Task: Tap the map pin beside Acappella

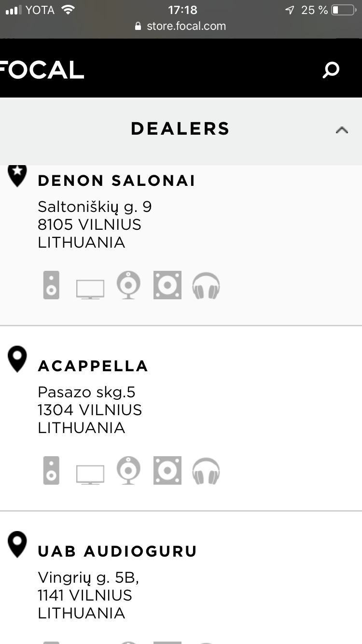Action: [x=18, y=360]
